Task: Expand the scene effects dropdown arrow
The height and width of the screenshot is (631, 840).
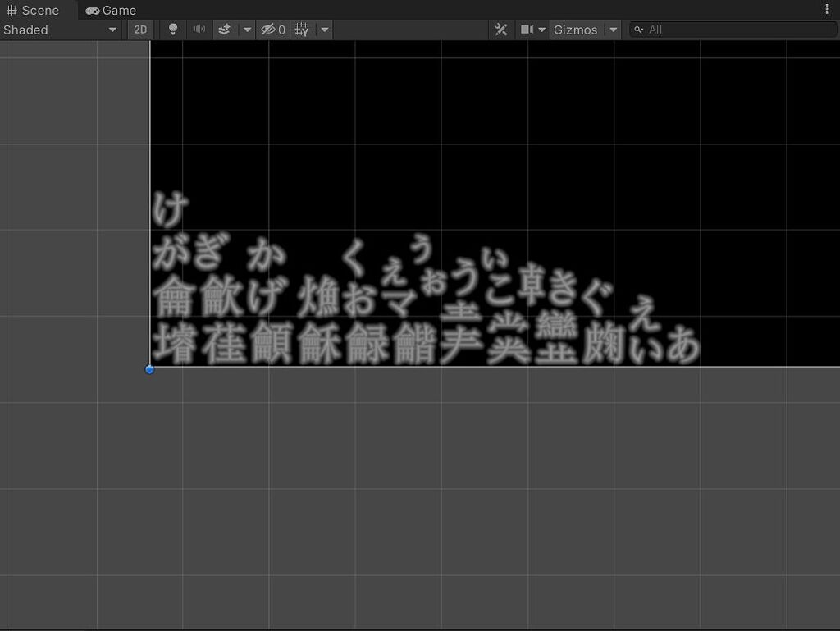Action: [247, 30]
